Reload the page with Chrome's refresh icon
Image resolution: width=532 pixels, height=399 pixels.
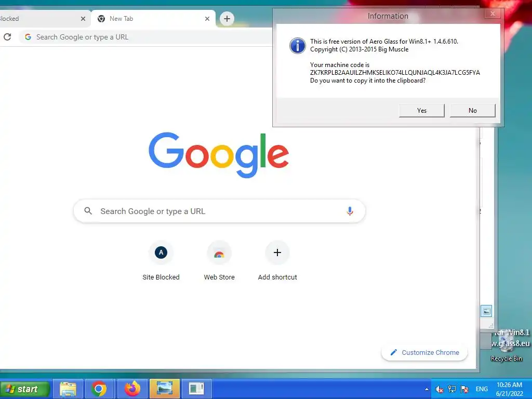[7, 37]
